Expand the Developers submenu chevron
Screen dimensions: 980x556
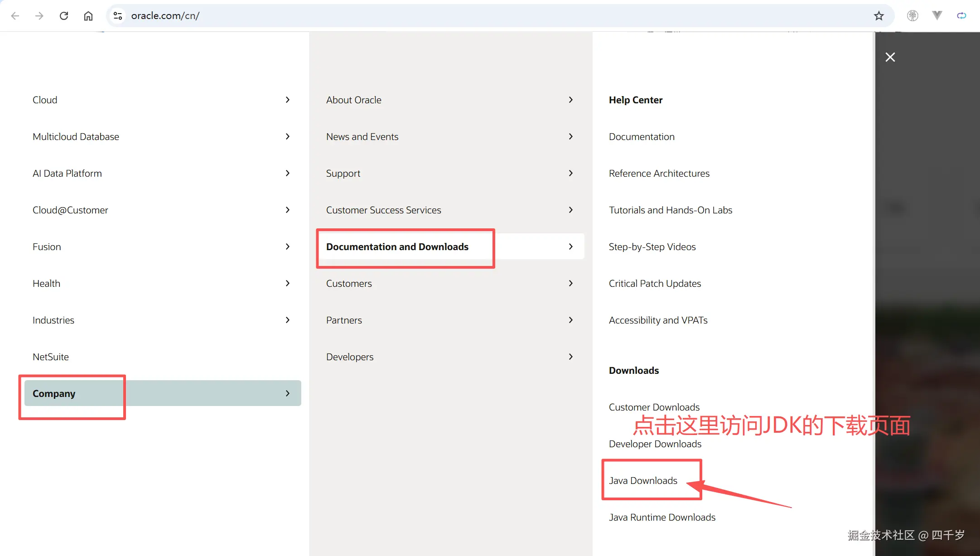pos(571,357)
